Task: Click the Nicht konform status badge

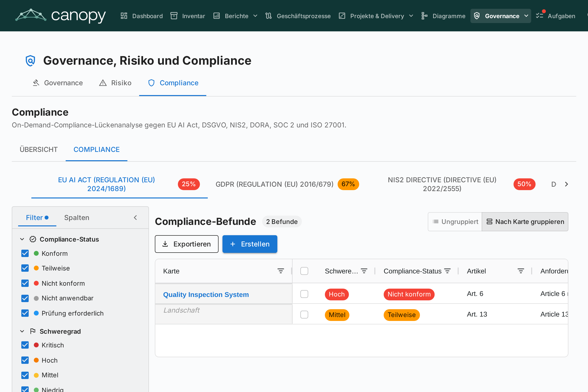Action: pos(409,294)
